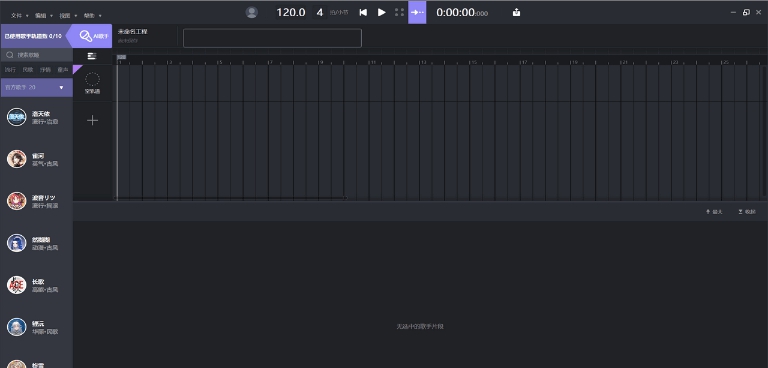Toggle the track list lines icon
The height and width of the screenshot is (368, 768).
click(92, 56)
